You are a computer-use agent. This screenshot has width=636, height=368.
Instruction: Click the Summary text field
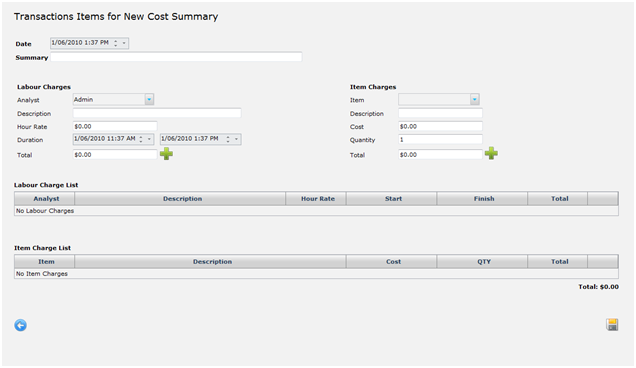[176, 57]
